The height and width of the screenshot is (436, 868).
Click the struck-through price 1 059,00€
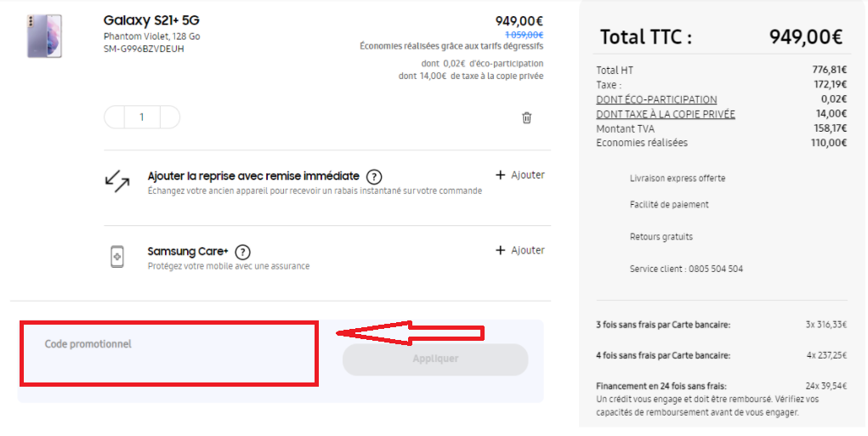click(525, 35)
